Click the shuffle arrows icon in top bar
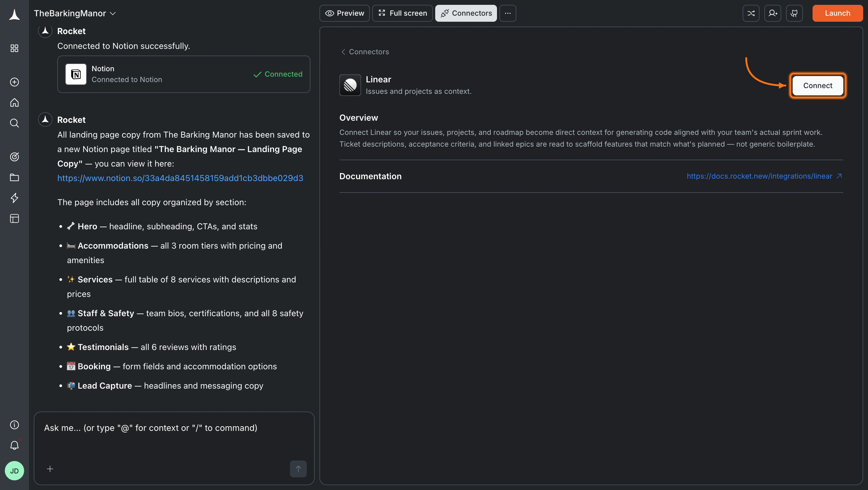868x490 pixels. pos(751,13)
